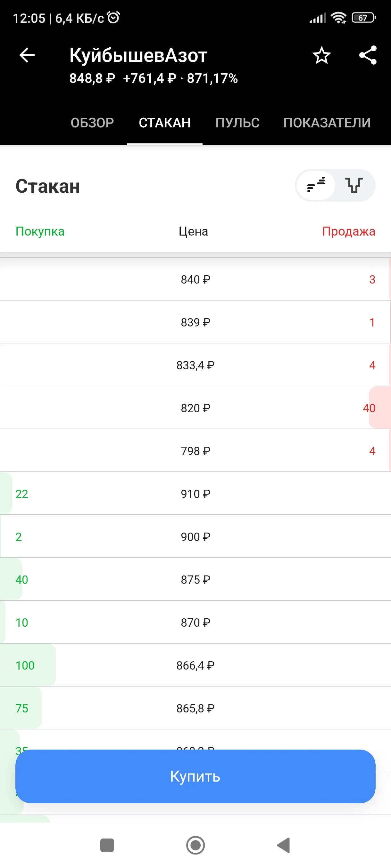The image size is (391, 868).
Task: Tap the share icon
Action: pos(368,55)
